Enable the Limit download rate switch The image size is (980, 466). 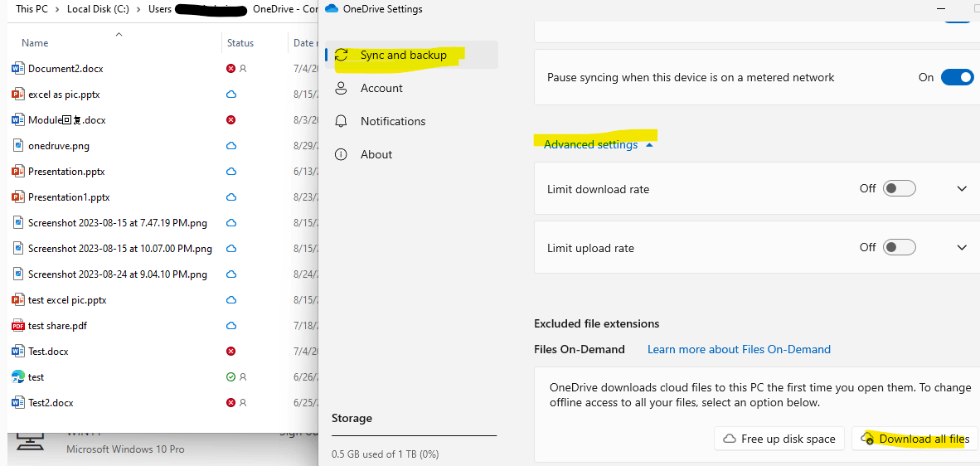pos(899,189)
